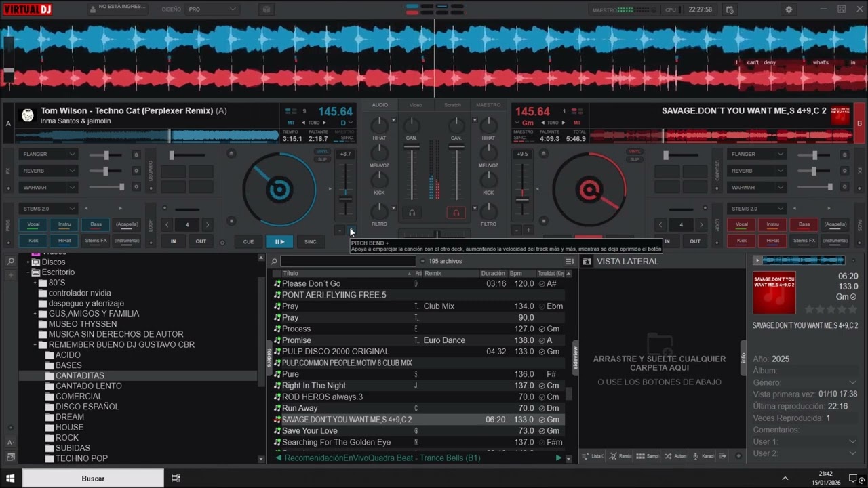The image size is (868, 488).
Task: Click Stems FX pad on deck B
Action: coord(804,241)
